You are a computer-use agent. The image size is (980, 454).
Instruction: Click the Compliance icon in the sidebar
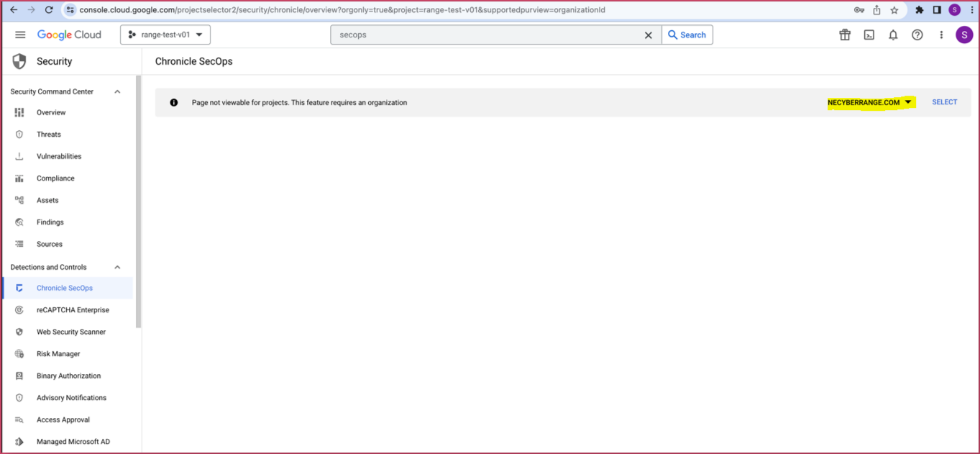point(19,178)
